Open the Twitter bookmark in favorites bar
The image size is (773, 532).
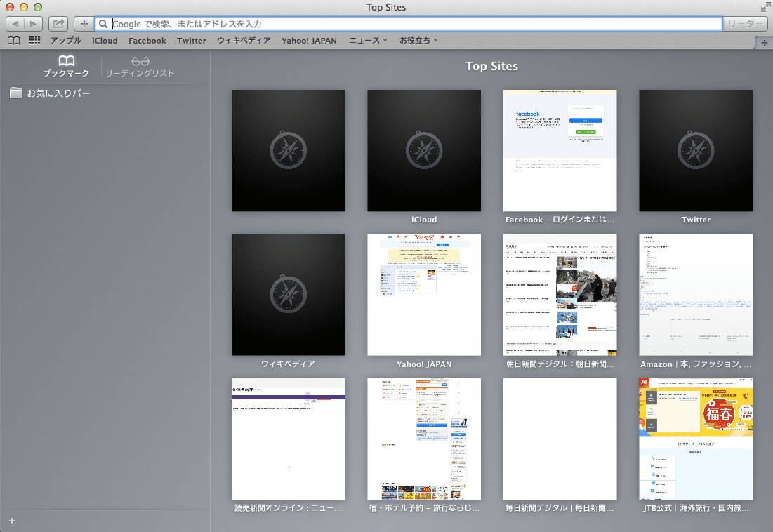[x=191, y=41]
